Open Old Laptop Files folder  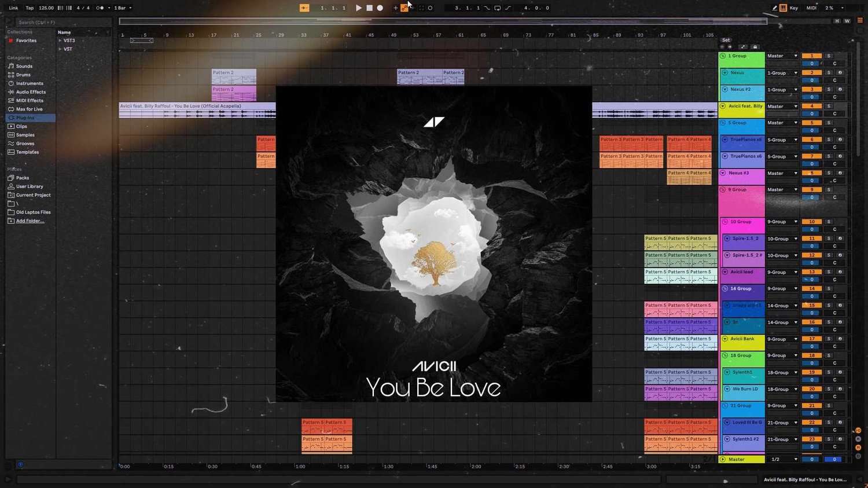click(33, 212)
